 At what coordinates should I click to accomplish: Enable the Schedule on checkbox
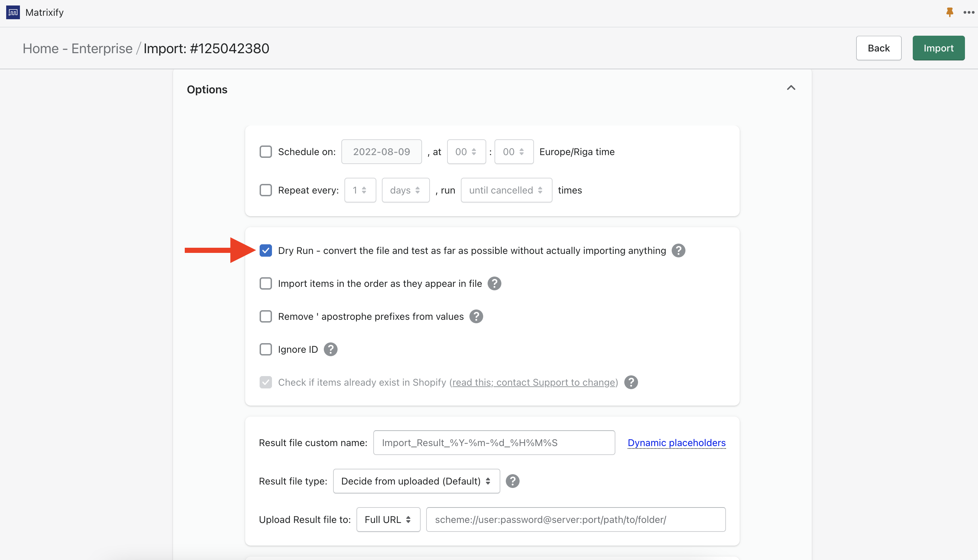point(265,152)
